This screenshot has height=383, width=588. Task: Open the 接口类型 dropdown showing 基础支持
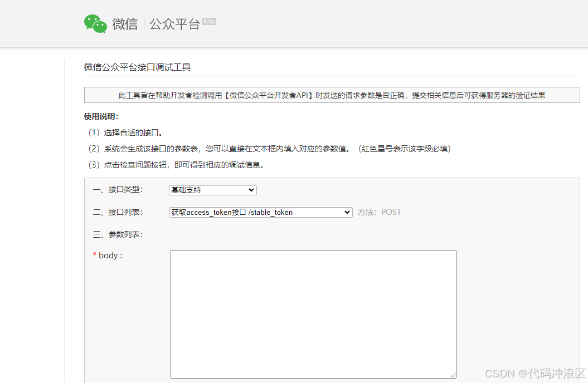click(x=212, y=190)
